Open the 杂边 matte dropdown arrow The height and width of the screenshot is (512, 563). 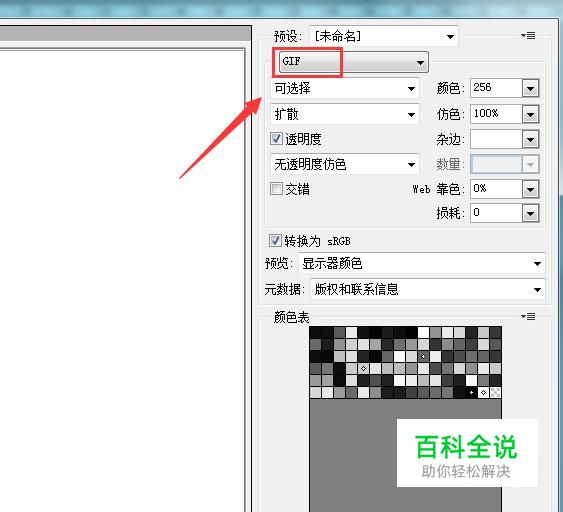531,139
